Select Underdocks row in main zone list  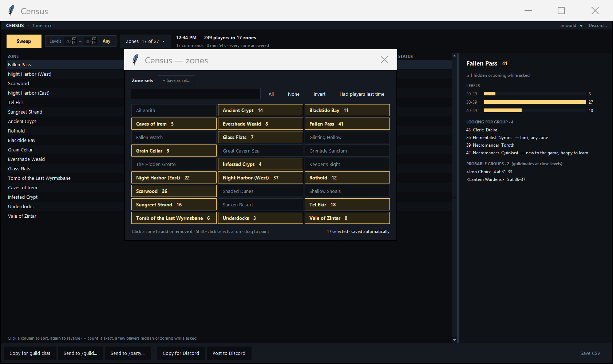(66, 206)
